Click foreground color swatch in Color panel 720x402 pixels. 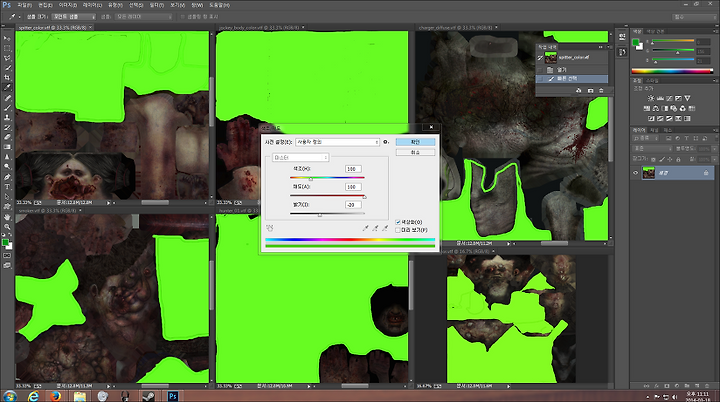(x=636, y=43)
